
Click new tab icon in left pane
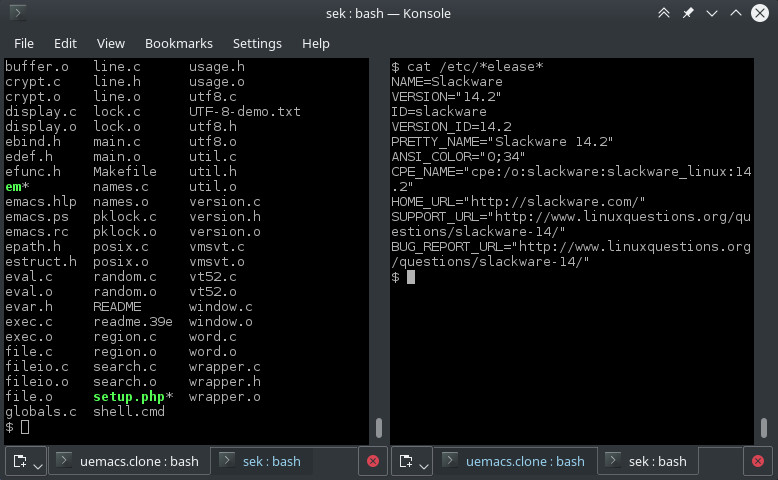pos(19,461)
